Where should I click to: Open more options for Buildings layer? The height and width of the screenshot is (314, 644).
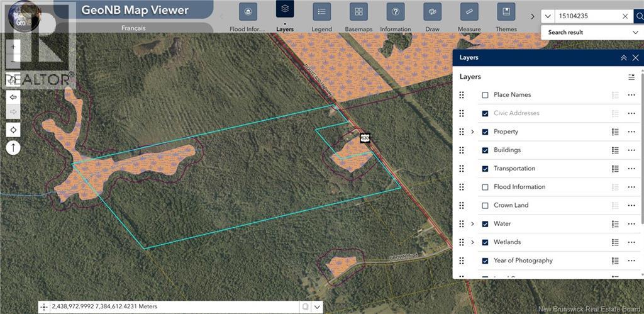point(631,150)
